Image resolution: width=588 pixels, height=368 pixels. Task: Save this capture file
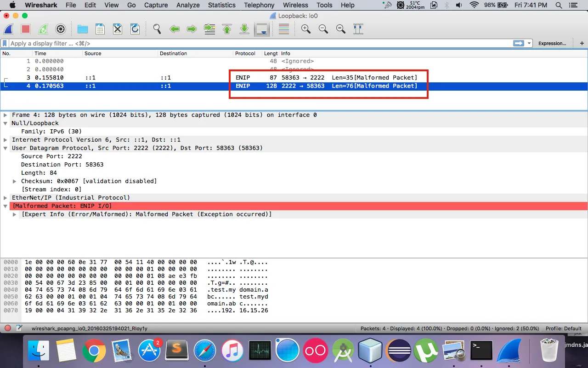tap(100, 29)
